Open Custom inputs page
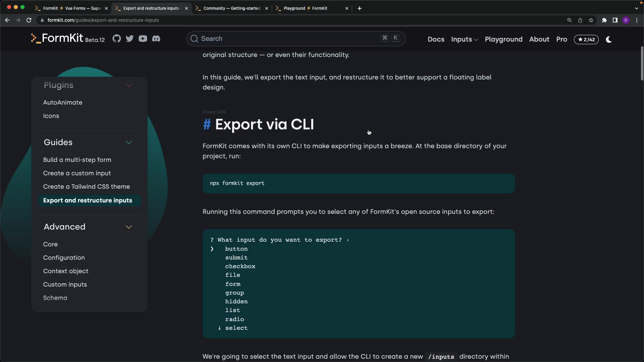Viewport: 644px width, 362px height. point(65,285)
